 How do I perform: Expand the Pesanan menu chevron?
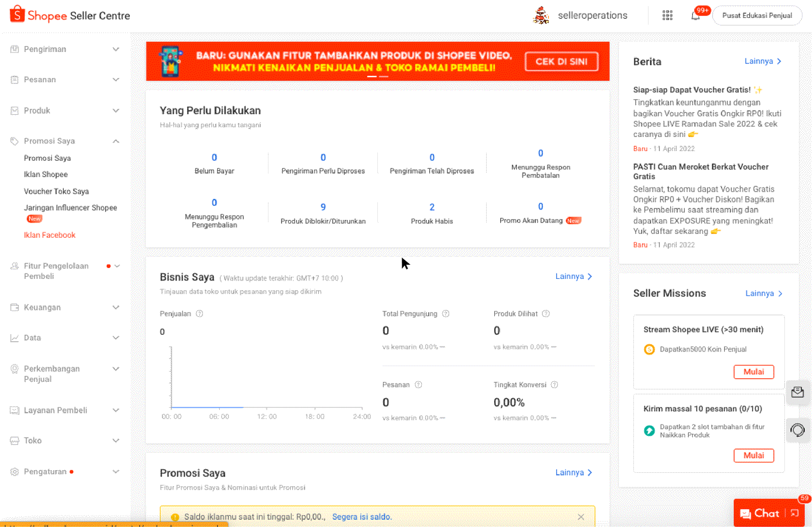(x=116, y=80)
